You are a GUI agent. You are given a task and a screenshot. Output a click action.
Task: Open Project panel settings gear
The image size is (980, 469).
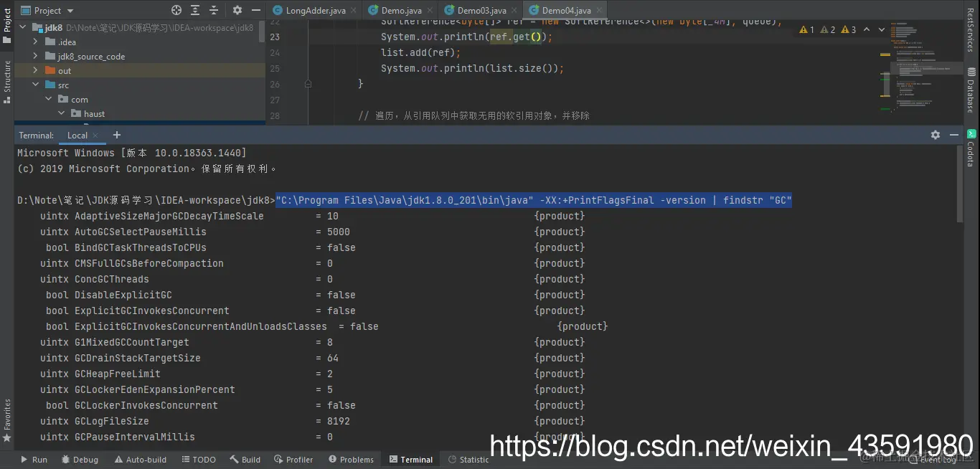[237, 10]
